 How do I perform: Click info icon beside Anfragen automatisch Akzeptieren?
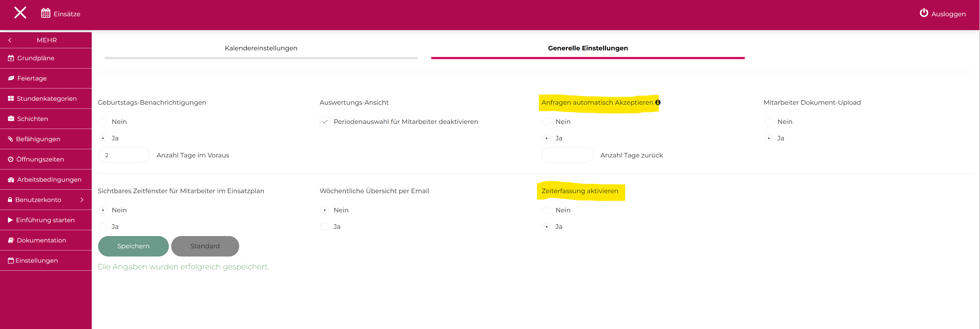tap(658, 103)
